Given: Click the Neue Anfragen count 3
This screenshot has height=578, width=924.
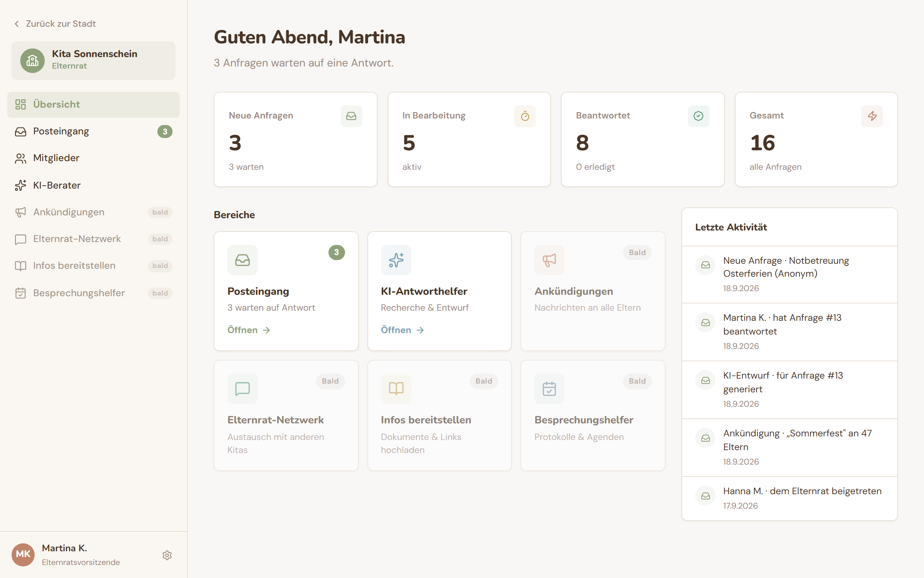Looking at the screenshot, I should coord(235,143).
